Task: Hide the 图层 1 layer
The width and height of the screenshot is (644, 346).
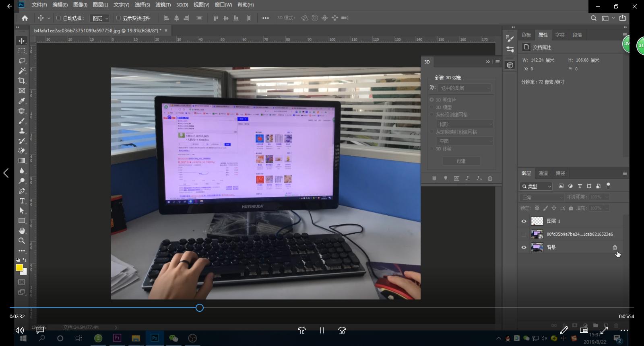Action: (524, 221)
